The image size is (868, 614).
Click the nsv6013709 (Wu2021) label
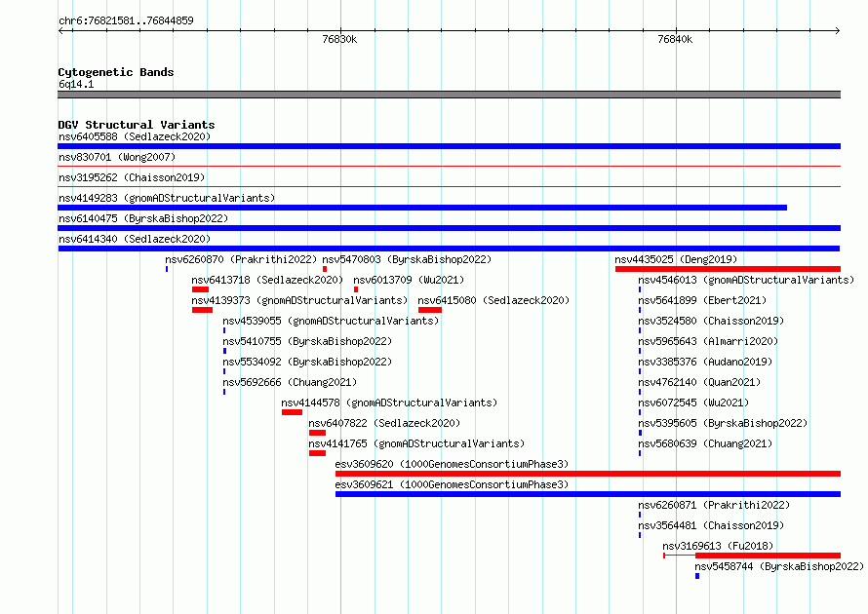click(x=409, y=280)
